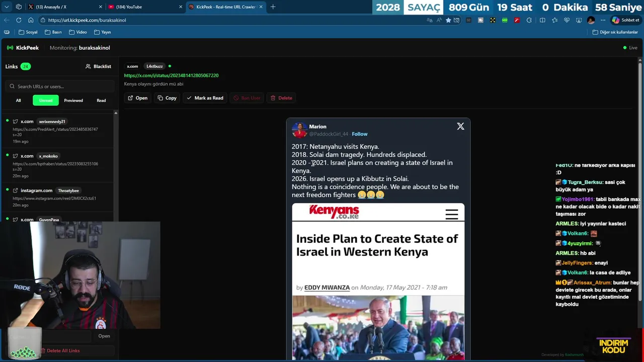Open the Sosyal bookmarks folder
644x362 pixels.
(x=28, y=32)
